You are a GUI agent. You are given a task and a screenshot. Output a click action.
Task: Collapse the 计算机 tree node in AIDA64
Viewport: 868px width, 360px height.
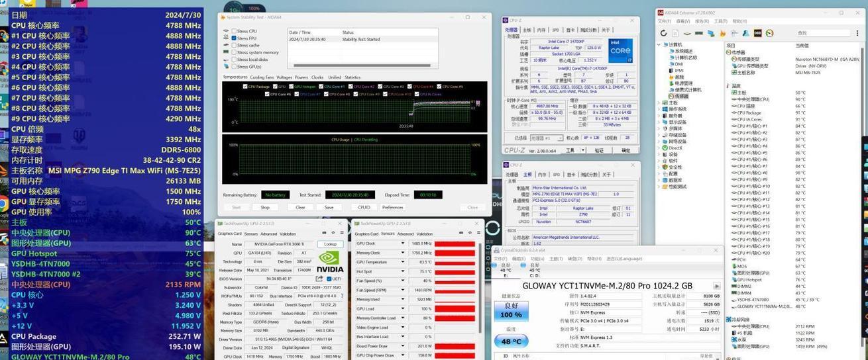click(659, 44)
